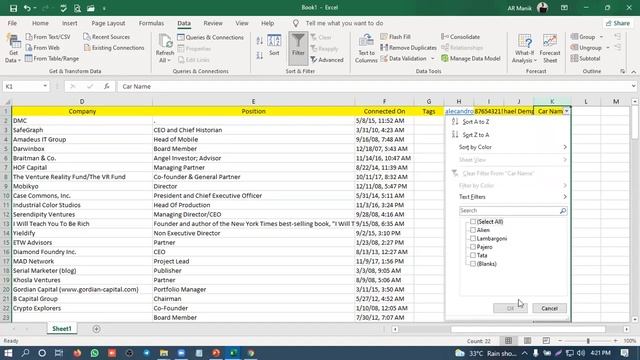Save the workbook from Quick Access toolbar

(13, 8)
